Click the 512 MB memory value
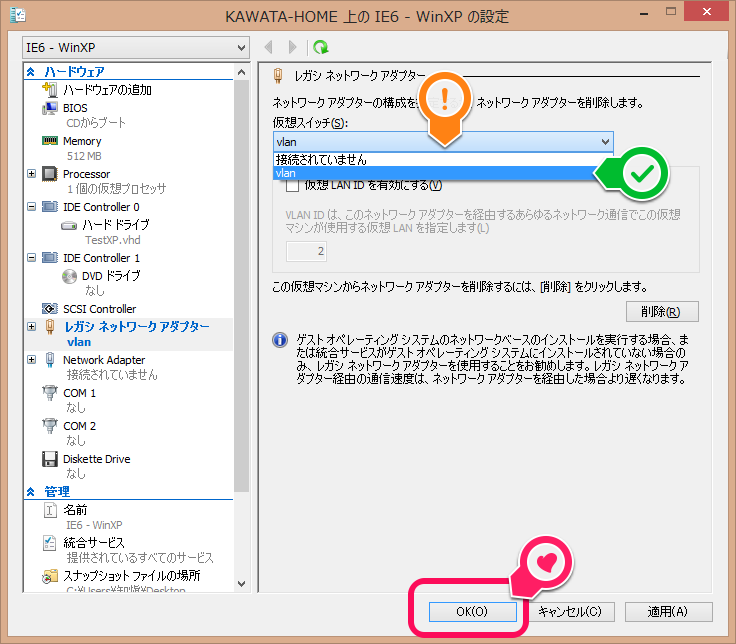Screen dimensions: 736x644 pos(84,156)
